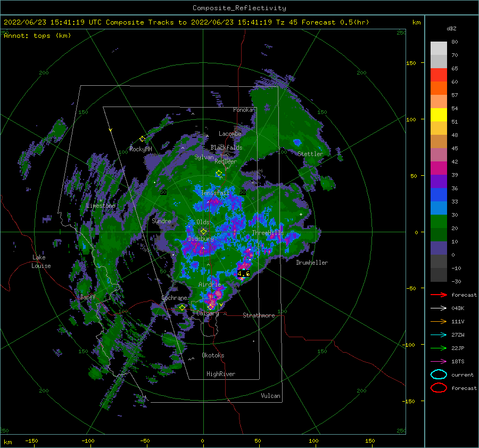This screenshot has height=448, width=479.
Task: Click the cyan 27ZW arrow legend icon
Action: tap(439, 335)
